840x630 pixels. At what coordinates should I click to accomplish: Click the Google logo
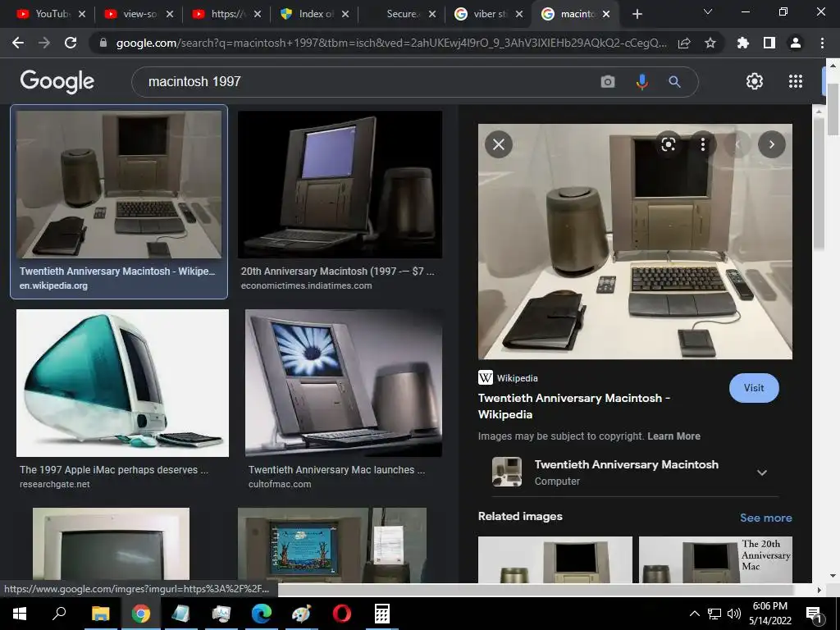pyautogui.click(x=57, y=81)
